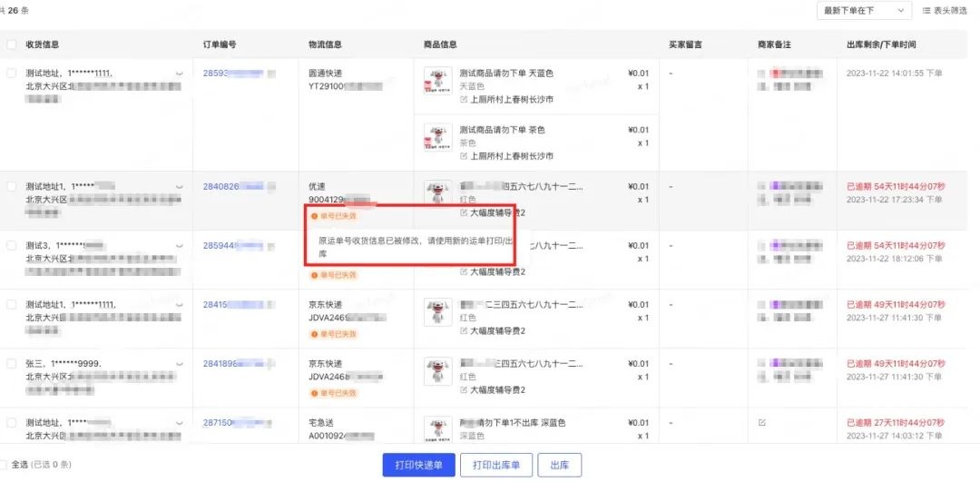The height and width of the screenshot is (482, 980).
Task: Click the 商家备注 column header
Action: (774, 45)
